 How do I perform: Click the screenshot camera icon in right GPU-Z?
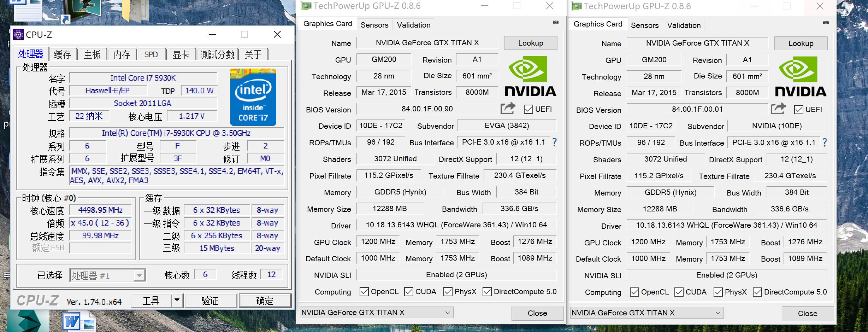[x=826, y=23]
